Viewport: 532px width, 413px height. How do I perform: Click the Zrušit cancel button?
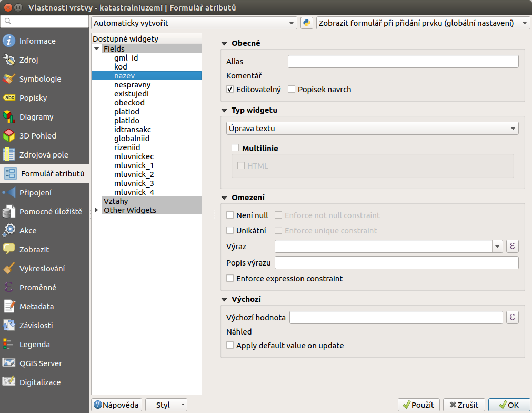pyautogui.click(x=464, y=405)
